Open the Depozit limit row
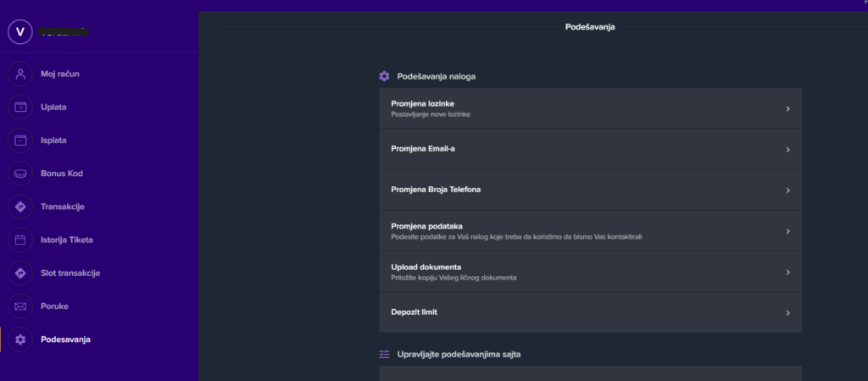The width and height of the screenshot is (868, 381). 590,312
